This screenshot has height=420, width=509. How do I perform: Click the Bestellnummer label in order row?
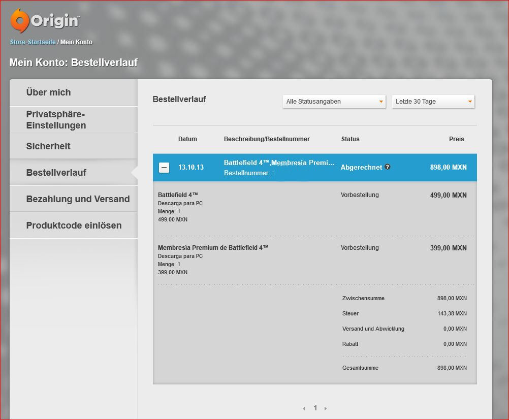[247, 173]
